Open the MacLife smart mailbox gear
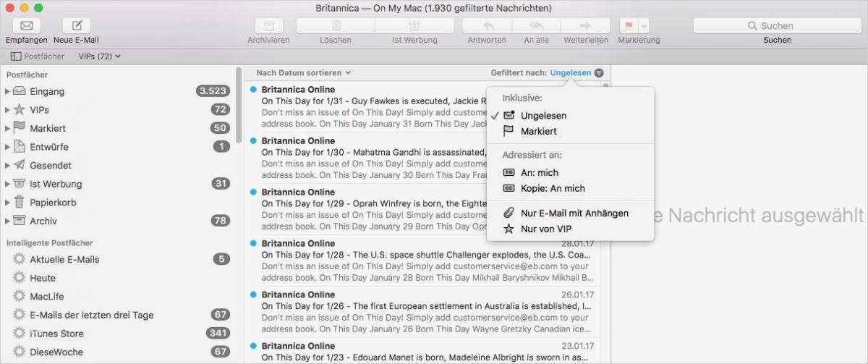 click(19, 296)
